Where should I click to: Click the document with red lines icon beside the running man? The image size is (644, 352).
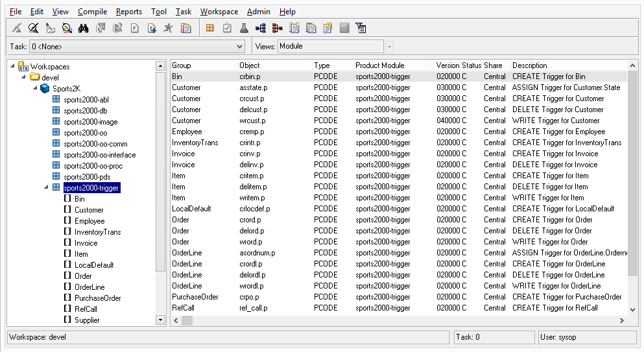pyautogui.click(x=185, y=28)
